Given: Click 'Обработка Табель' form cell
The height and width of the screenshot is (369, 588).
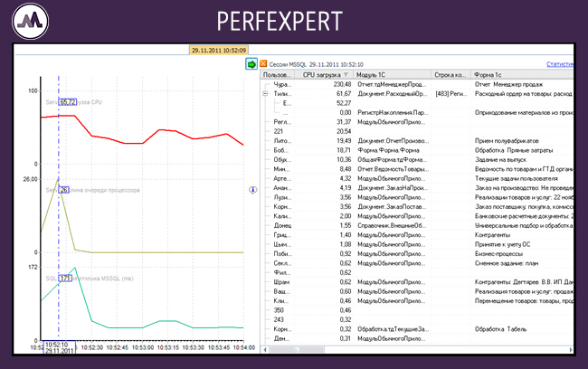Looking at the screenshot, I should pyautogui.click(x=500, y=329).
